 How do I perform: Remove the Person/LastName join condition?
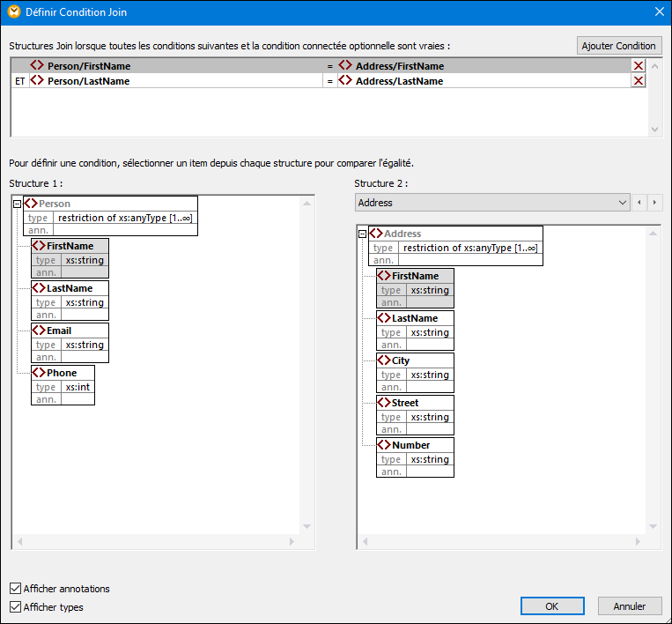[x=639, y=81]
